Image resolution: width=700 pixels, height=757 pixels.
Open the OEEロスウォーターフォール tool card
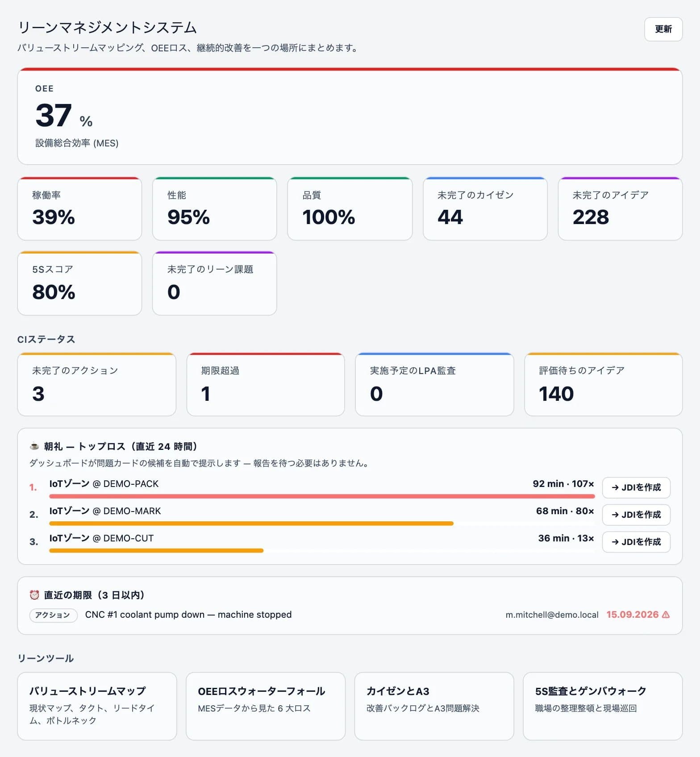pyautogui.click(x=266, y=706)
